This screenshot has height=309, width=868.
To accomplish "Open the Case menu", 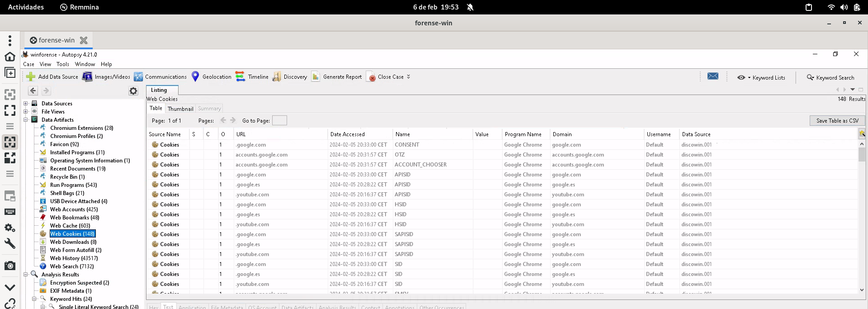I will [x=28, y=64].
